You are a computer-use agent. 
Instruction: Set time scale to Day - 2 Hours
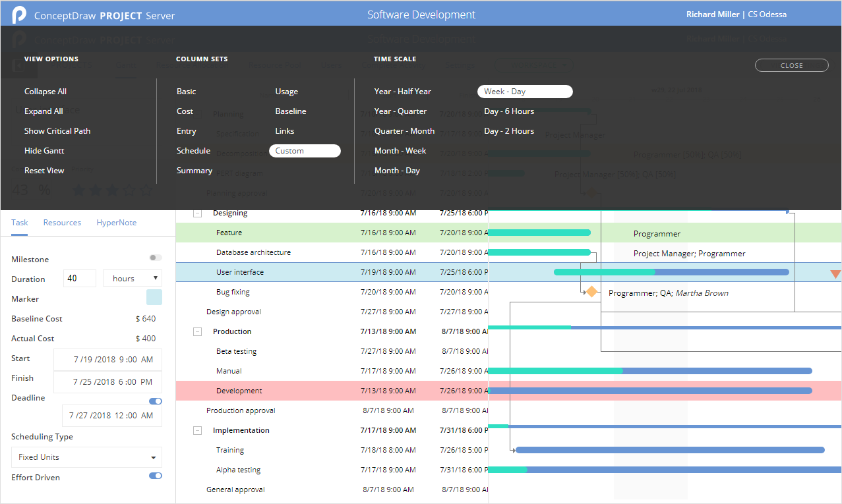coord(509,131)
